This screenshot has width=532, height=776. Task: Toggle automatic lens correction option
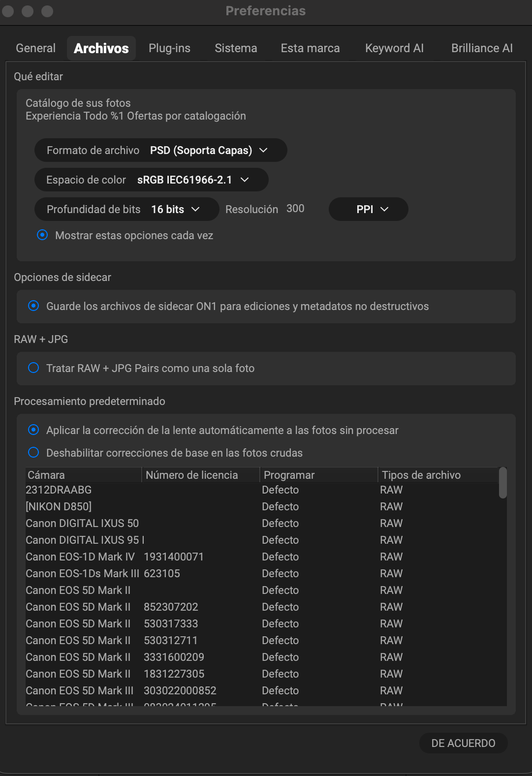(x=33, y=430)
